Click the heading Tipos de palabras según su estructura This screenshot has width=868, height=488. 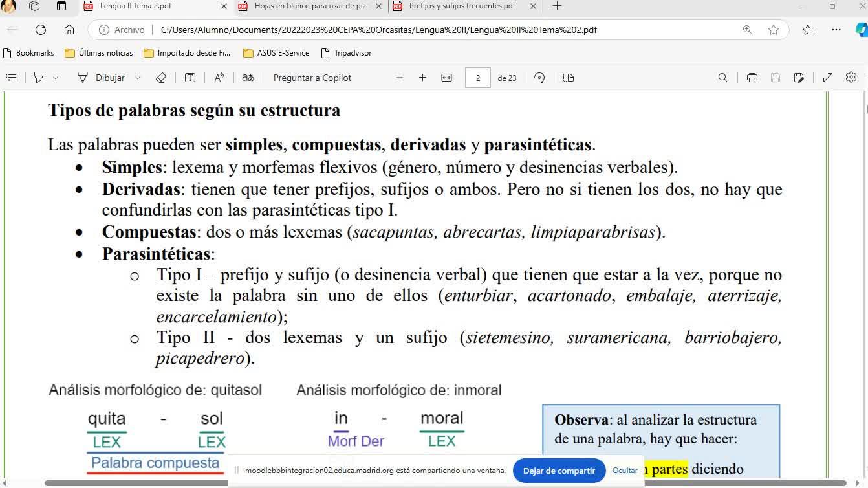click(x=194, y=110)
